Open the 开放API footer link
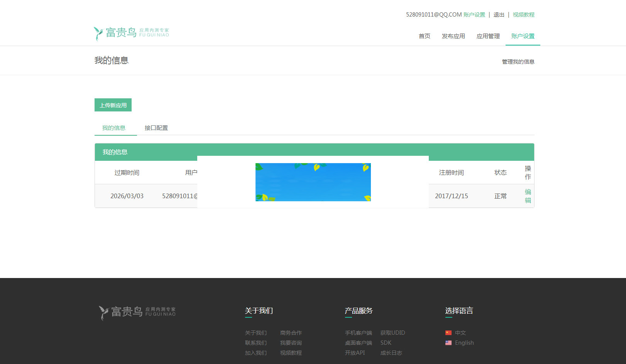This screenshot has width=626, height=364. [355, 352]
